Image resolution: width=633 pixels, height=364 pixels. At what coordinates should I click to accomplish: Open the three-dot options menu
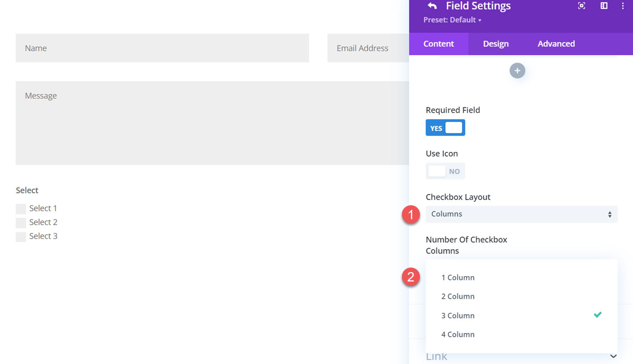[622, 6]
